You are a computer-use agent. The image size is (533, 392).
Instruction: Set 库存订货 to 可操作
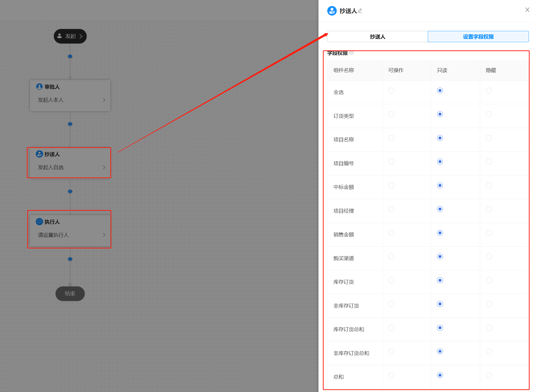(391, 280)
